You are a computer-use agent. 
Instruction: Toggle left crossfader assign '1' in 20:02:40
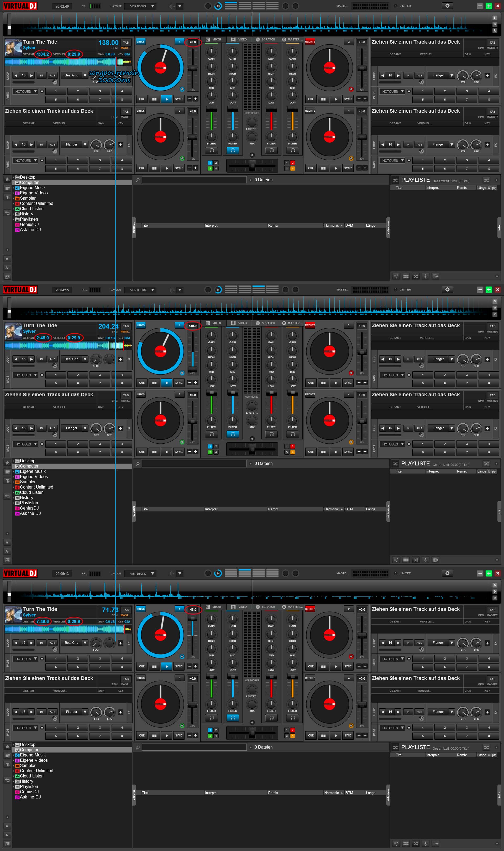tap(210, 163)
